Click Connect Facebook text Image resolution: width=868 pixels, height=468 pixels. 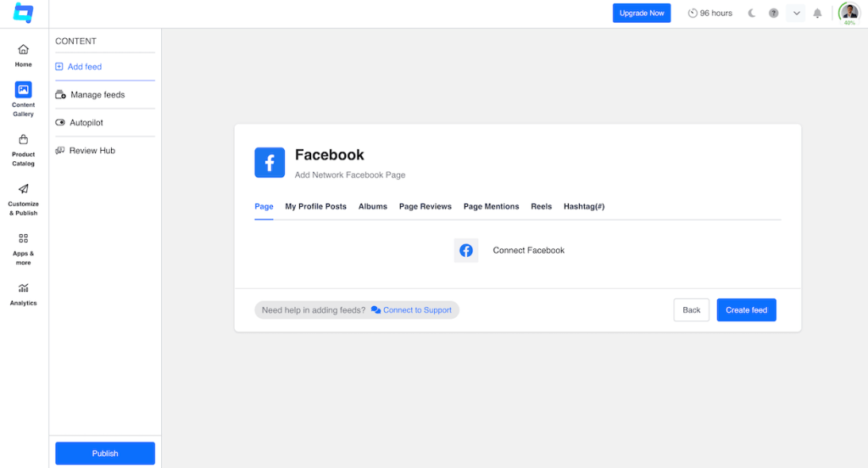529,250
